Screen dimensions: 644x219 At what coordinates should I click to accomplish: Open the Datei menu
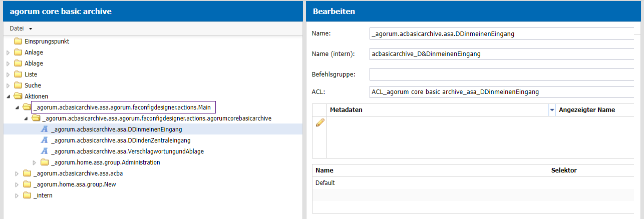21,28
